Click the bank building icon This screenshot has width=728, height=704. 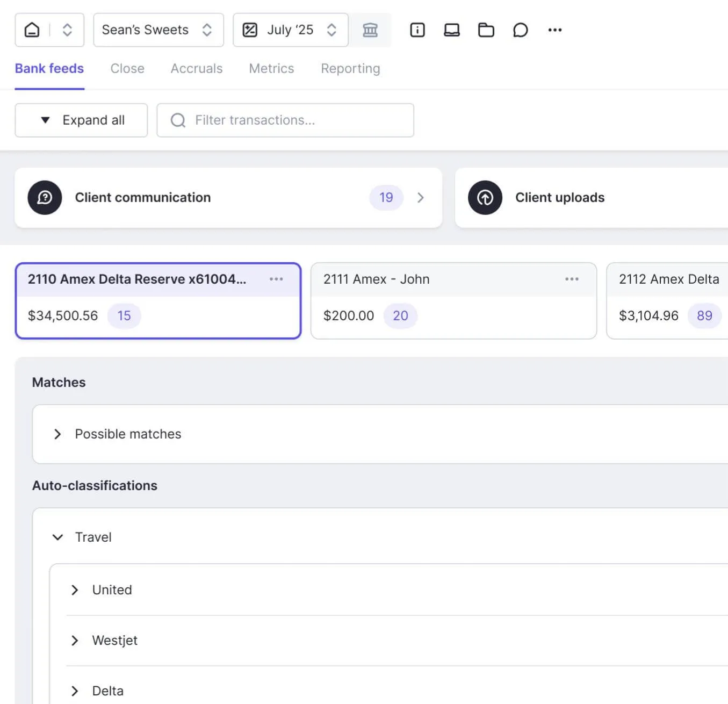[x=370, y=30]
